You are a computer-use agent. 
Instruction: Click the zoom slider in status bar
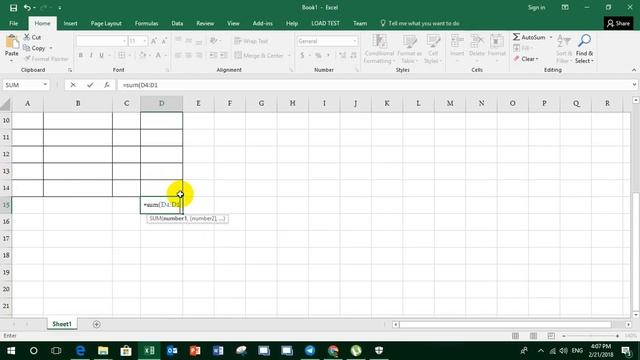click(591, 336)
